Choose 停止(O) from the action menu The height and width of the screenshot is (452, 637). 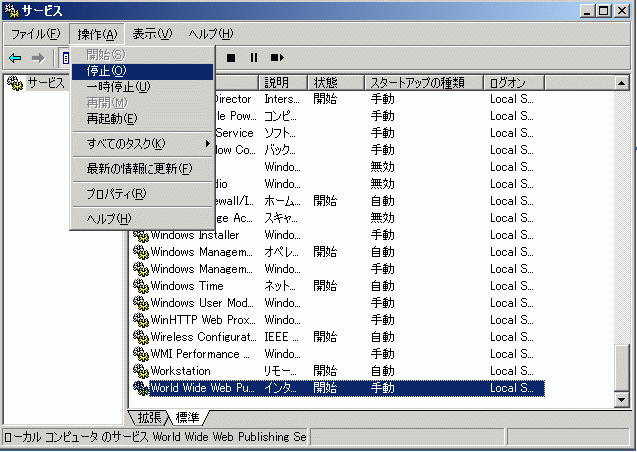point(142,71)
